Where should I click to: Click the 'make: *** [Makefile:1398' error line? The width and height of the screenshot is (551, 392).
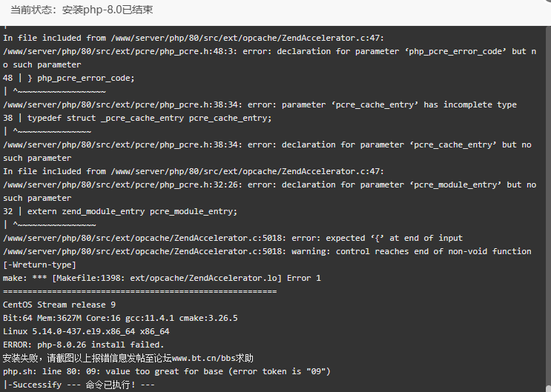(162, 278)
